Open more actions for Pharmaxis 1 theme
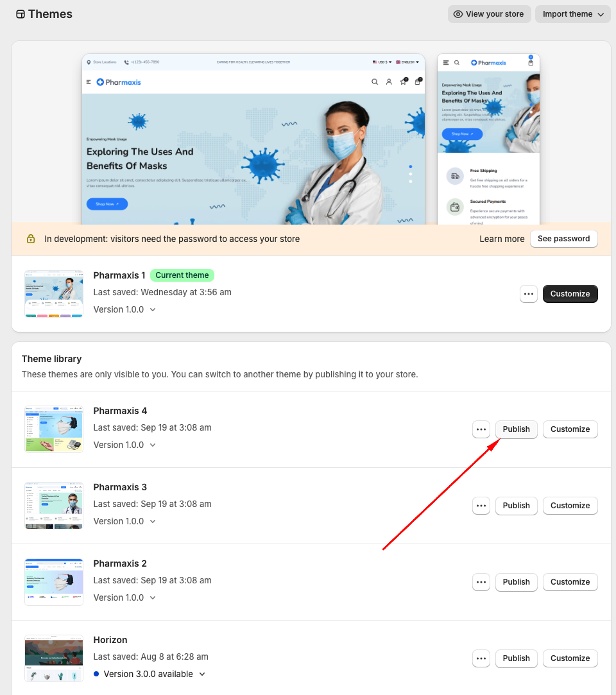 tap(528, 294)
